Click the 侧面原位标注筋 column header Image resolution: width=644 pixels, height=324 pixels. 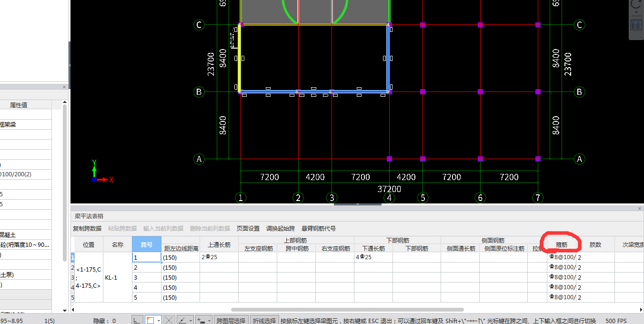click(x=503, y=248)
